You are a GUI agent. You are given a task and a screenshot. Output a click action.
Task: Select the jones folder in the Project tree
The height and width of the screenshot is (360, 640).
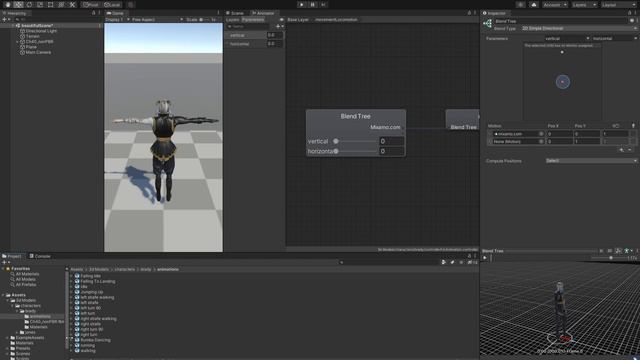(28, 333)
